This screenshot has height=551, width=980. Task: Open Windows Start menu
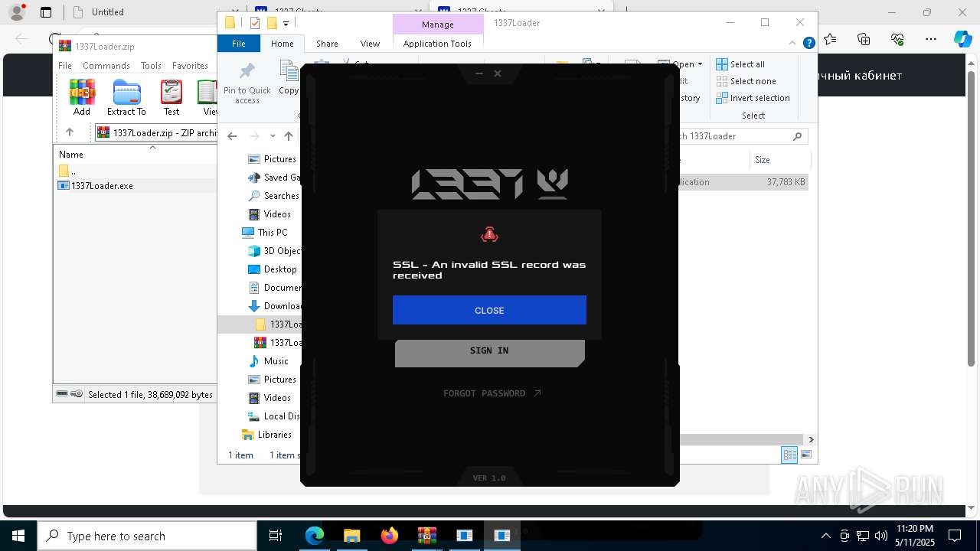coord(18,536)
